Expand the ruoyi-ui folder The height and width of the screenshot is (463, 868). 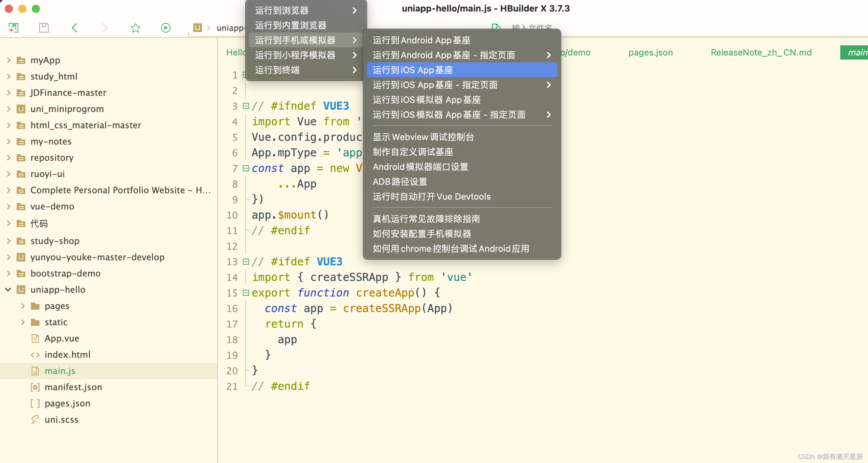[x=8, y=174]
